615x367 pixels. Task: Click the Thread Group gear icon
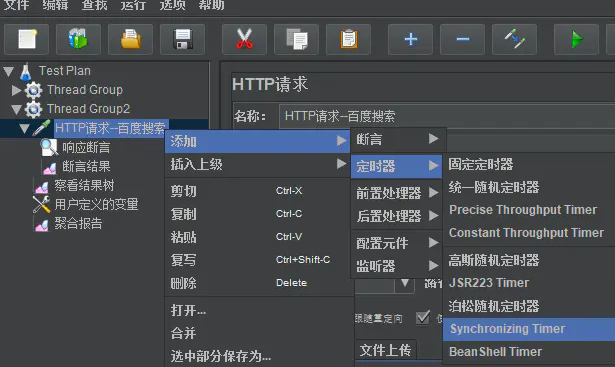(33, 90)
